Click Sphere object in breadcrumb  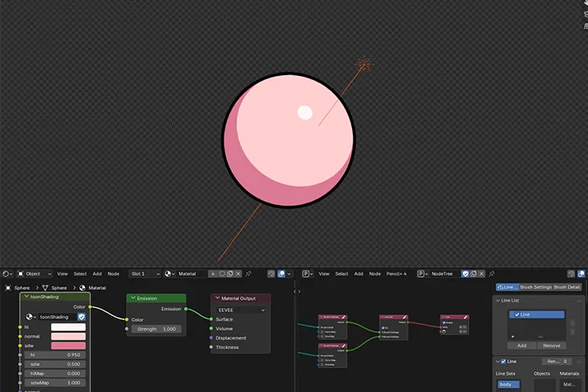tap(18, 287)
